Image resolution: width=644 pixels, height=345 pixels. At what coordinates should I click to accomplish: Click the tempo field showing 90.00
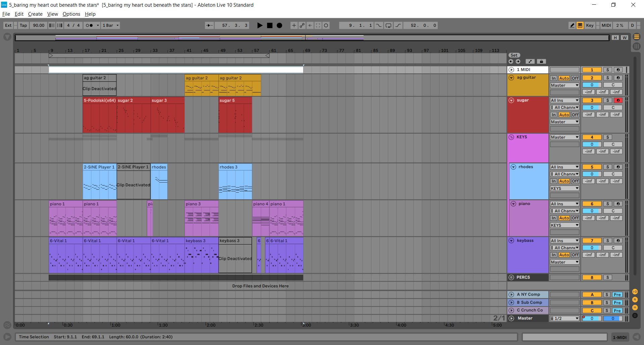click(39, 25)
